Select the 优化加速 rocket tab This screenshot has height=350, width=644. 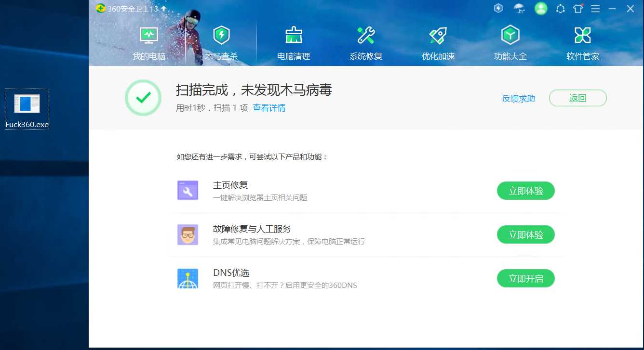(438, 44)
